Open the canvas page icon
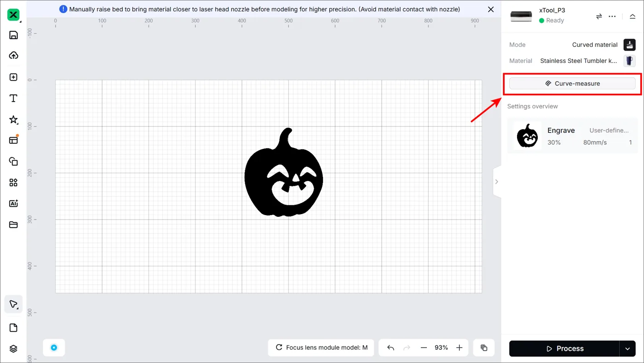Viewport: 644px width, 363px height. (13, 328)
